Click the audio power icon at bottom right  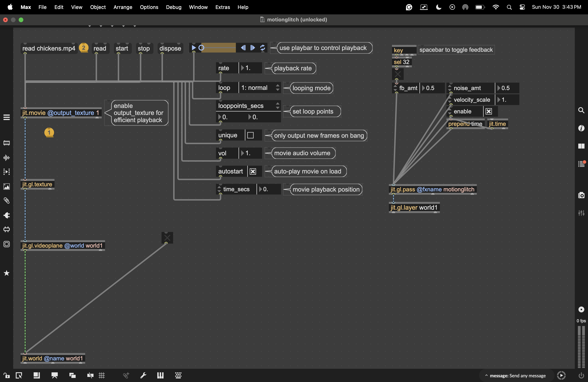click(581, 376)
